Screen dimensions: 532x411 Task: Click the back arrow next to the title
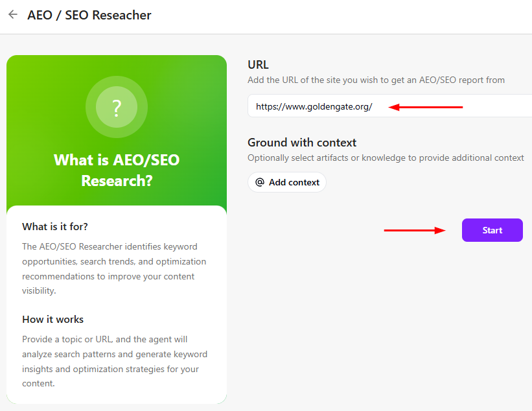(12, 14)
